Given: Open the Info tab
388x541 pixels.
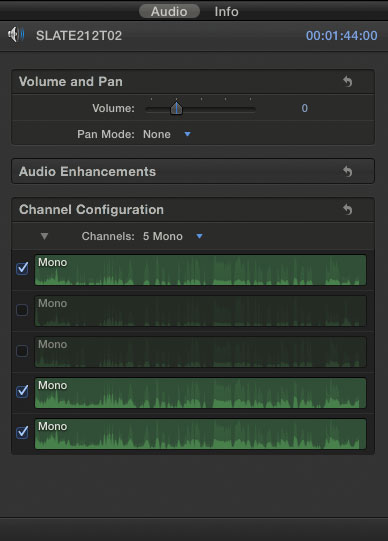Looking at the screenshot, I should [x=226, y=11].
